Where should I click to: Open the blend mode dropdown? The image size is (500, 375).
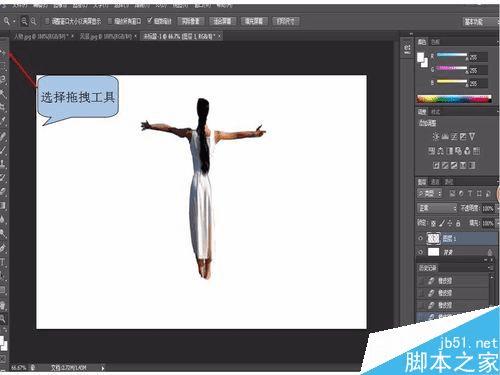pos(437,208)
